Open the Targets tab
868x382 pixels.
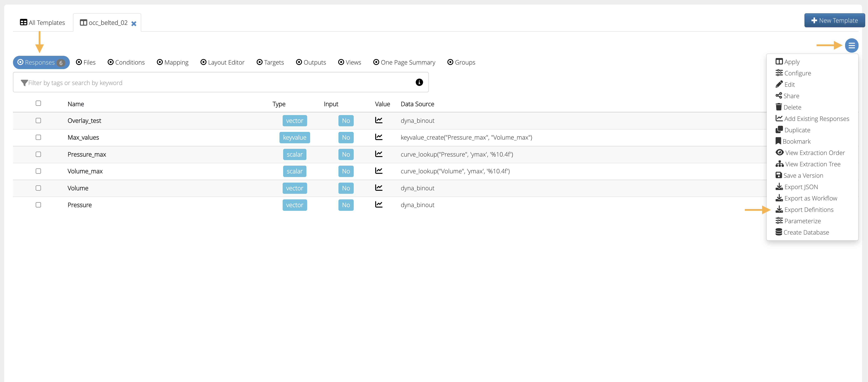270,62
